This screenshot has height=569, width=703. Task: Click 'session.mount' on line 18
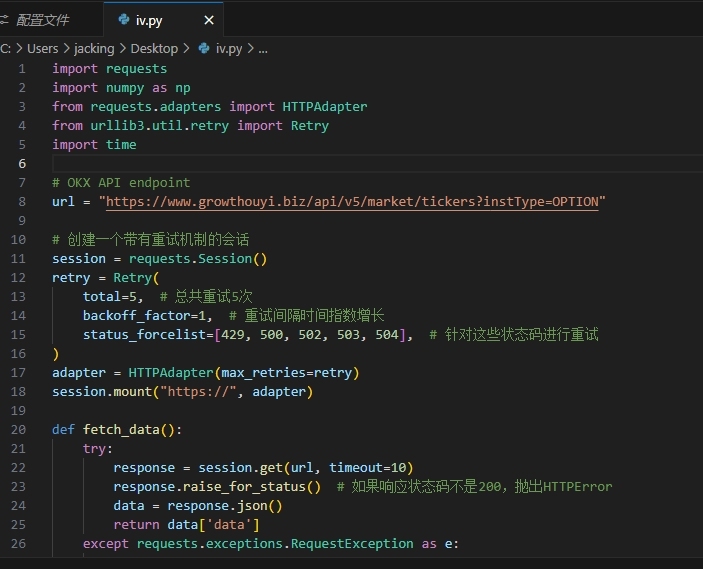tap(102, 391)
